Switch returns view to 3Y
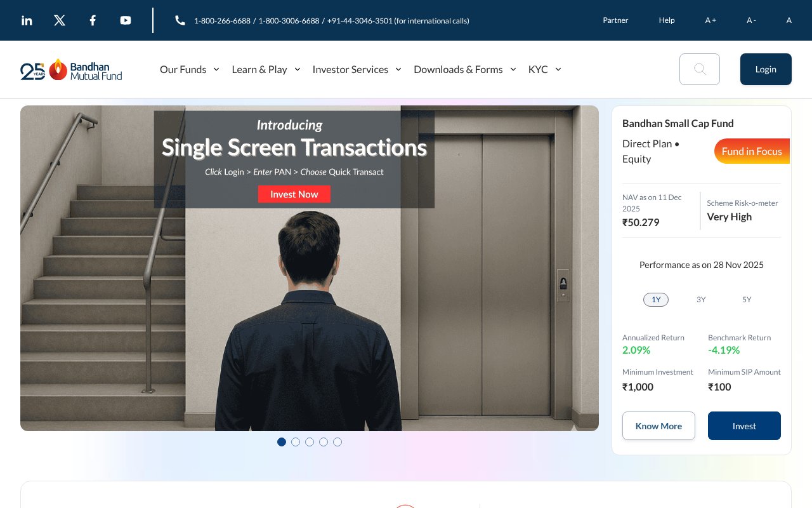 pos(701,299)
